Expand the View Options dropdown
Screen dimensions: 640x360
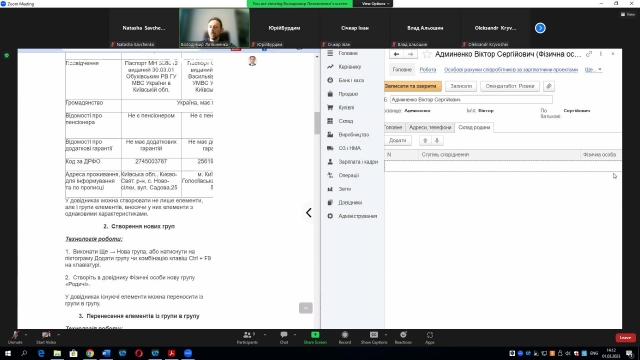[x=376, y=4]
